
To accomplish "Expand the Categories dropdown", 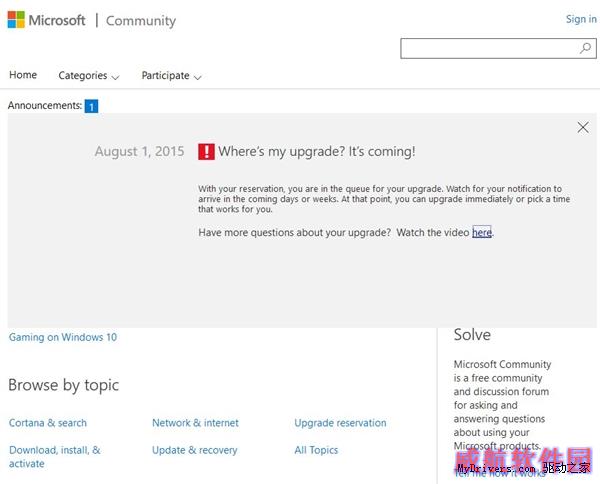I will click(88, 76).
